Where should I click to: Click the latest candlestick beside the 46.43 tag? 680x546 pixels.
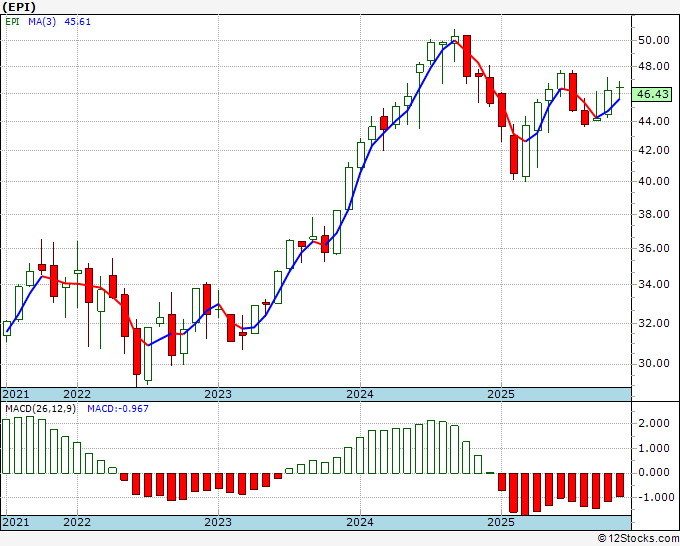(620, 90)
